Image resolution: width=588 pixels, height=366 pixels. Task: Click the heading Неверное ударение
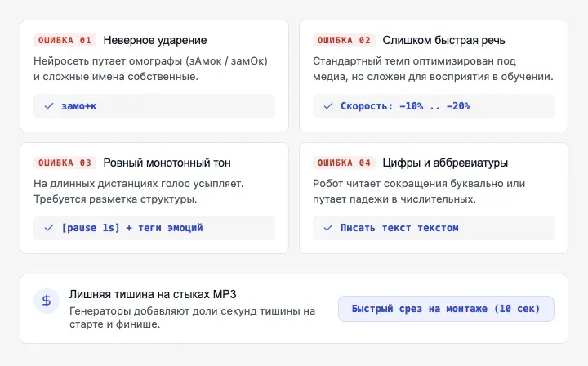click(x=155, y=40)
